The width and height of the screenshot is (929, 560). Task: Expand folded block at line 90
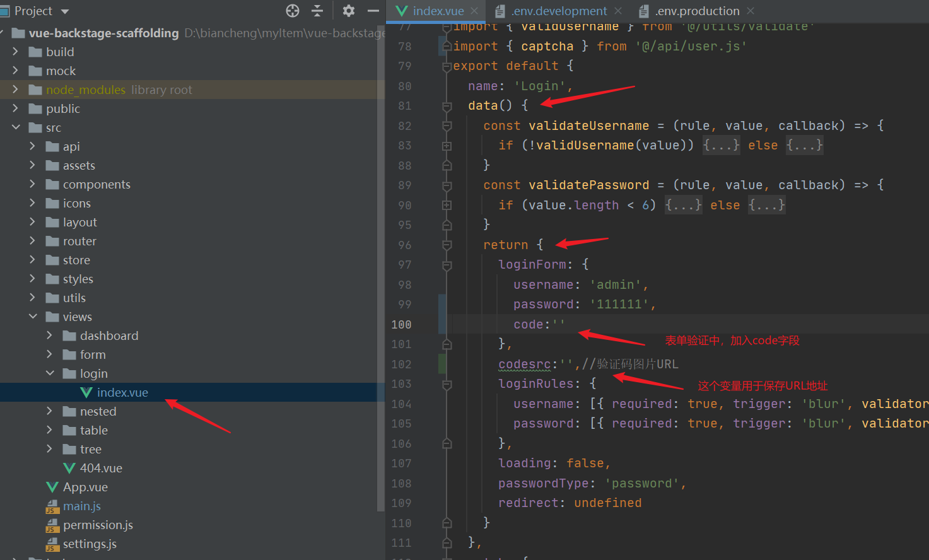pos(447,205)
